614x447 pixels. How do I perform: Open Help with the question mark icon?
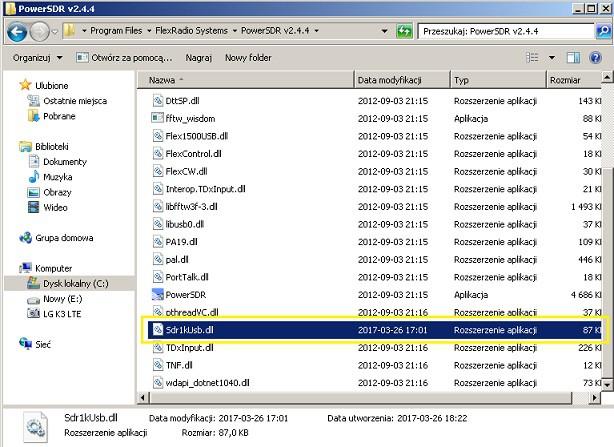tap(595, 58)
